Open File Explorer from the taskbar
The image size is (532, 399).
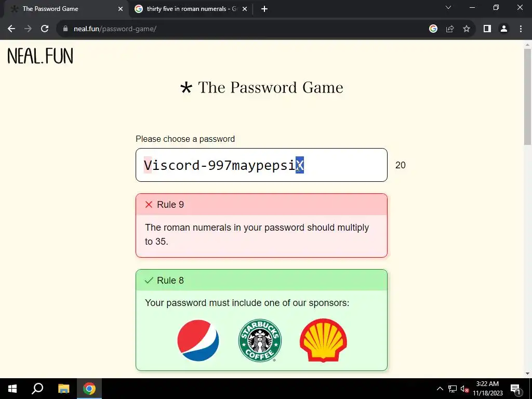click(x=63, y=389)
